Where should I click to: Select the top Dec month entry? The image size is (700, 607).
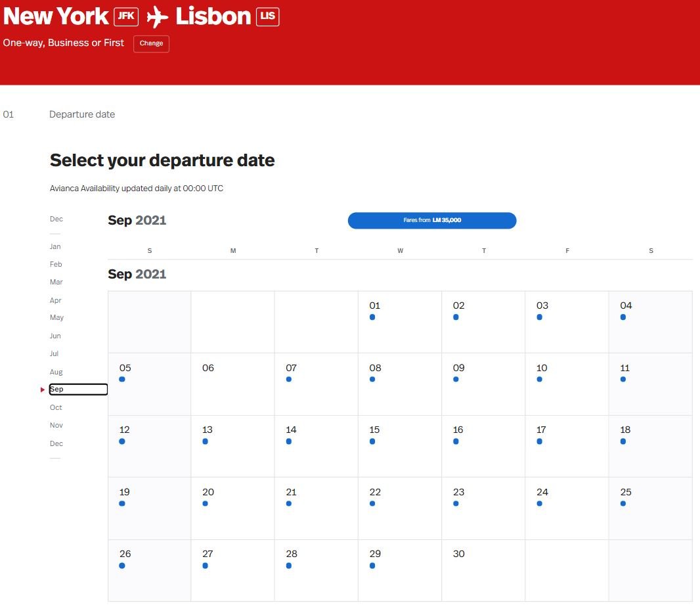pyautogui.click(x=56, y=219)
